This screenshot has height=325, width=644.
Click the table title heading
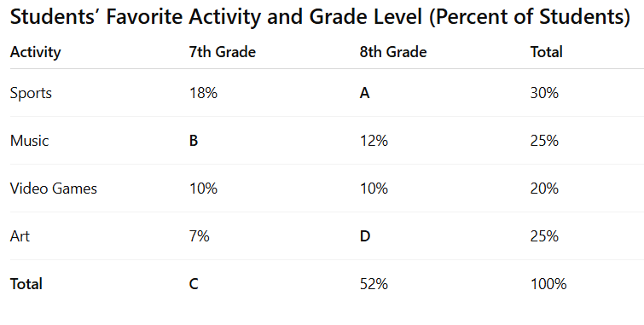tap(320, 17)
